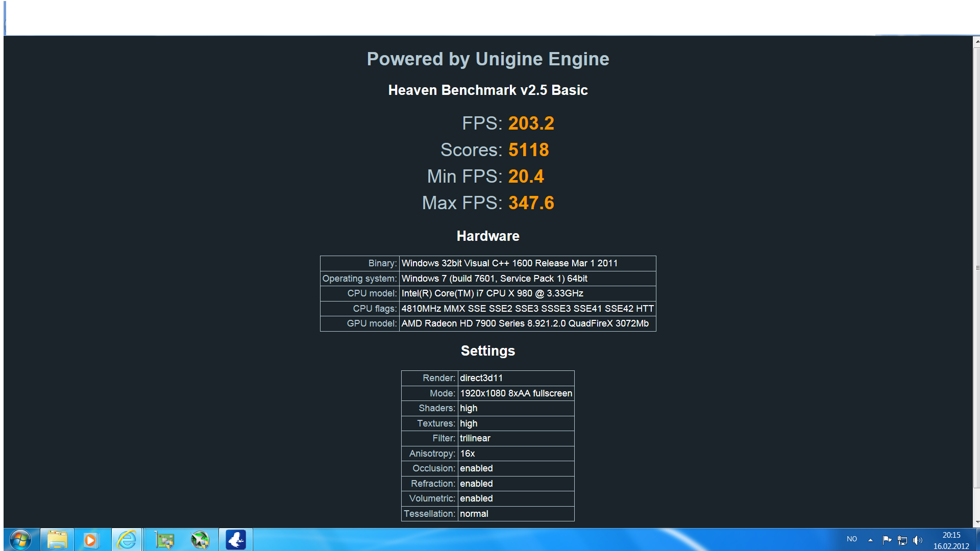Screen dimensions: 980x551
Task: Click the 'Refraction:' label cell
Action: (x=430, y=484)
